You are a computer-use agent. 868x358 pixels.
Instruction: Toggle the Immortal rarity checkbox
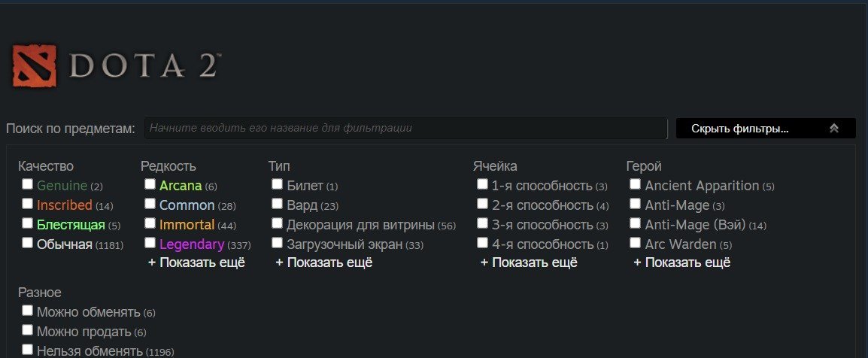pyautogui.click(x=150, y=223)
